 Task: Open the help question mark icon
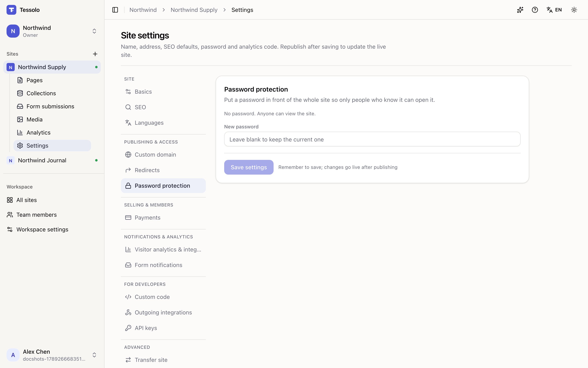535,10
